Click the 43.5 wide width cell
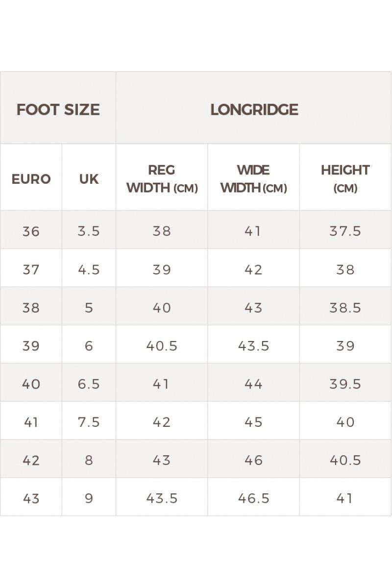The height and width of the screenshot is (588, 392). coord(253,345)
